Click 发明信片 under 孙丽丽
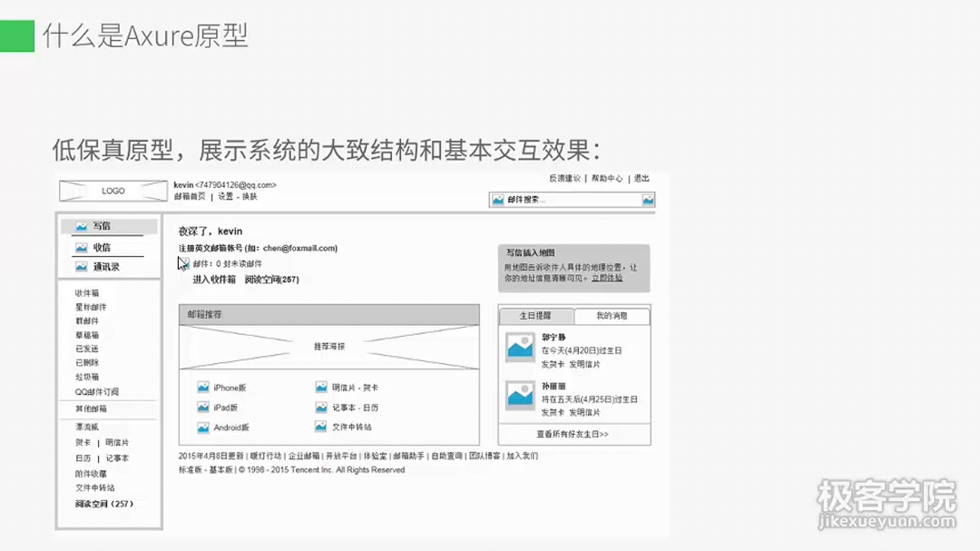980x551 pixels. [584, 413]
